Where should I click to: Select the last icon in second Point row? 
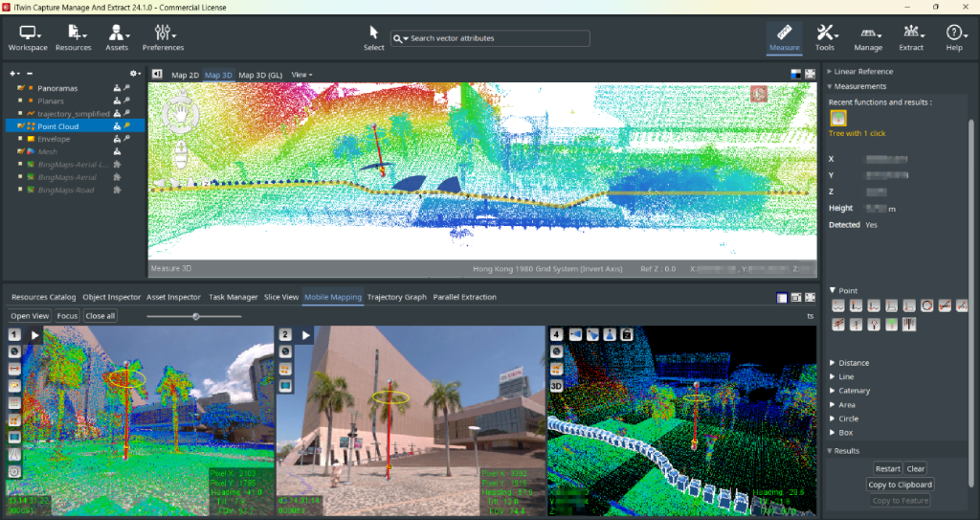(909, 324)
